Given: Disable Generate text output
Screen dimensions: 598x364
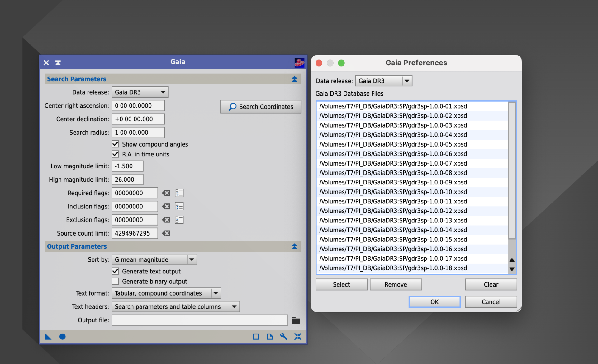Looking at the screenshot, I should pos(115,271).
